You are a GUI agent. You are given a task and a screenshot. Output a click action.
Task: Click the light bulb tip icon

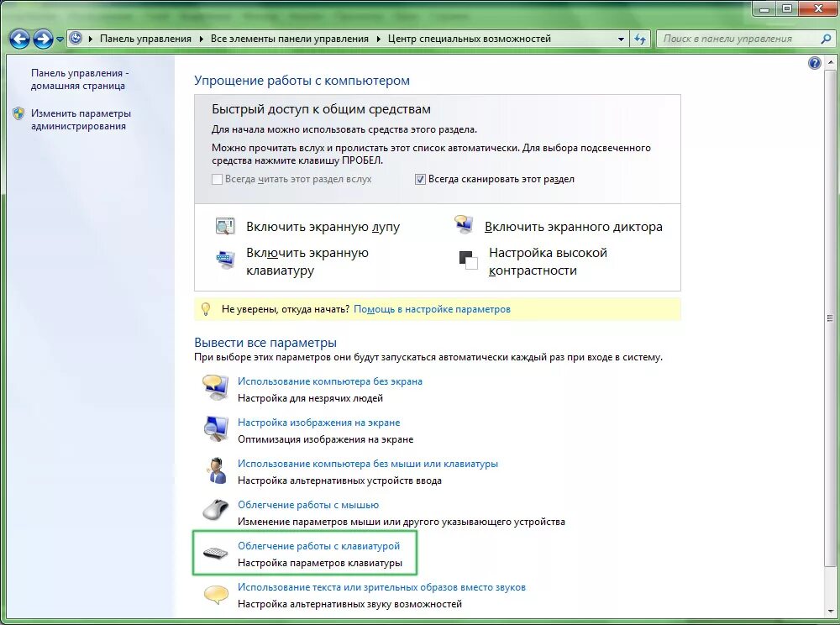pyautogui.click(x=206, y=309)
